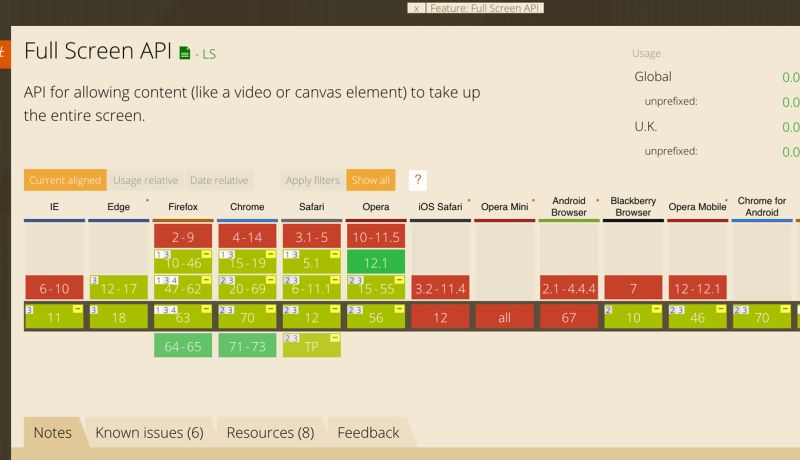
Task: Select the Android Browser 67 cell
Action: point(568,317)
